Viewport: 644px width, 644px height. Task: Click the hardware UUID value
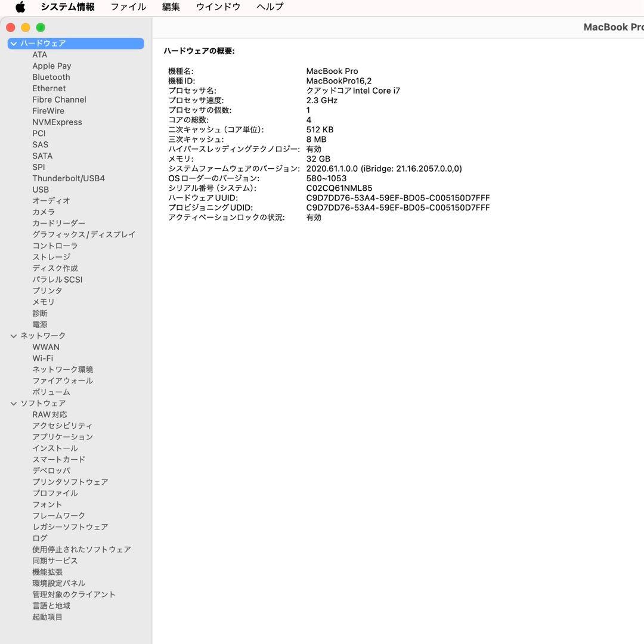coord(398,198)
